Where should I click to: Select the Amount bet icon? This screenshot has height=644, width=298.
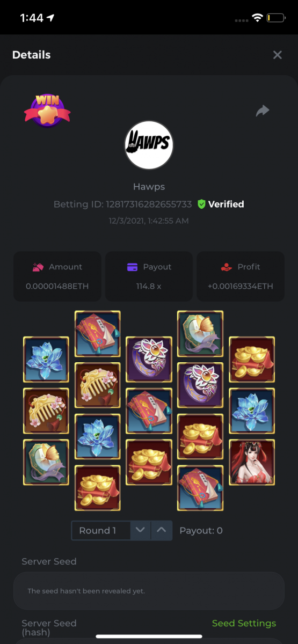click(x=38, y=267)
